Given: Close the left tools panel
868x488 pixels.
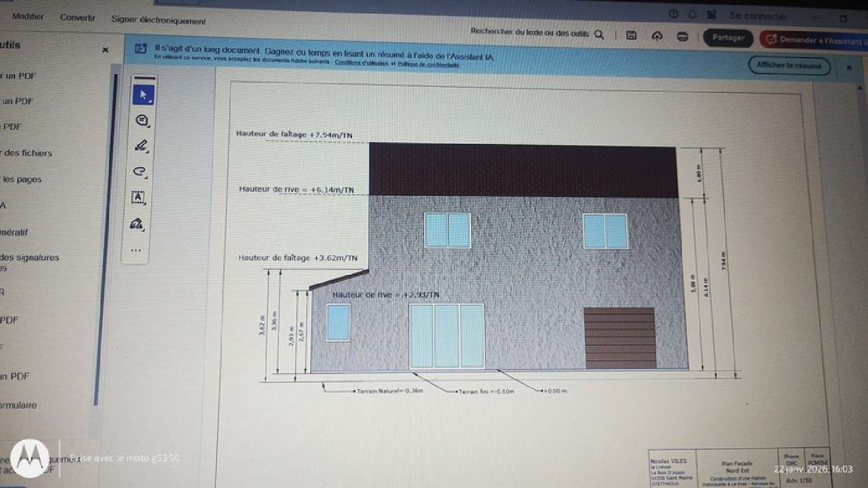Looking at the screenshot, I should pos(105,50).
